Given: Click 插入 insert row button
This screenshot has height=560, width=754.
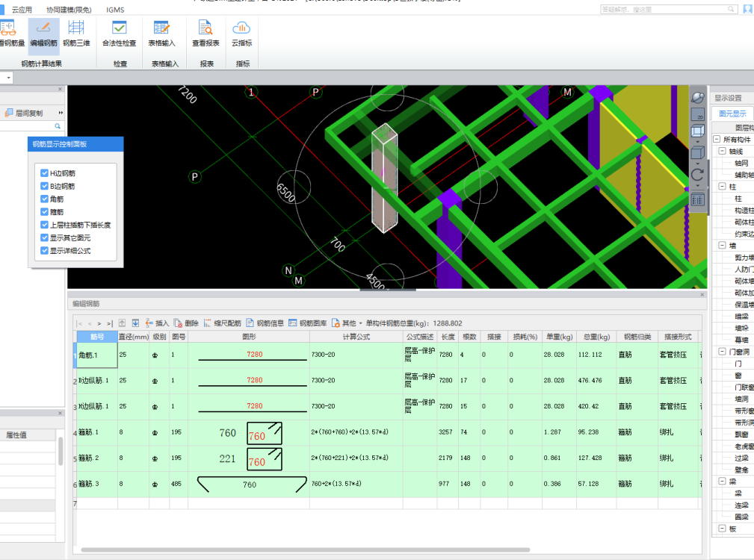Looking at the screenshot, I should (x=157, y=323).
